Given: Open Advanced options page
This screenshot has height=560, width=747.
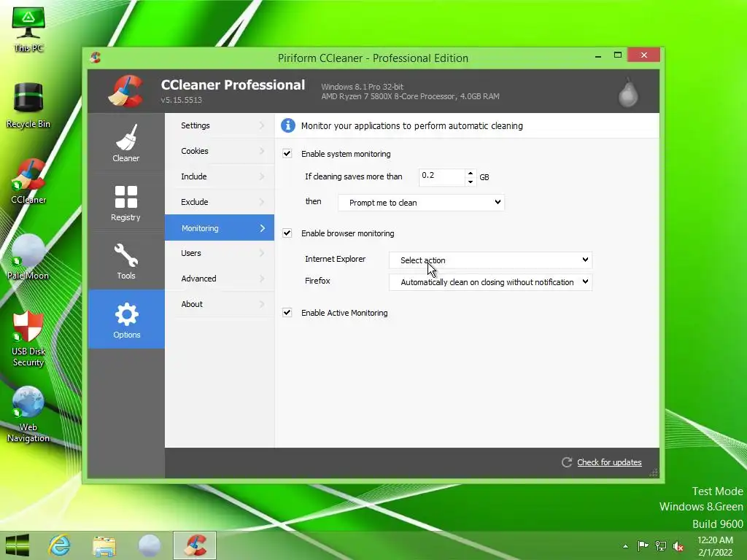Looking at the screenshot, I should tap(220, 279).
